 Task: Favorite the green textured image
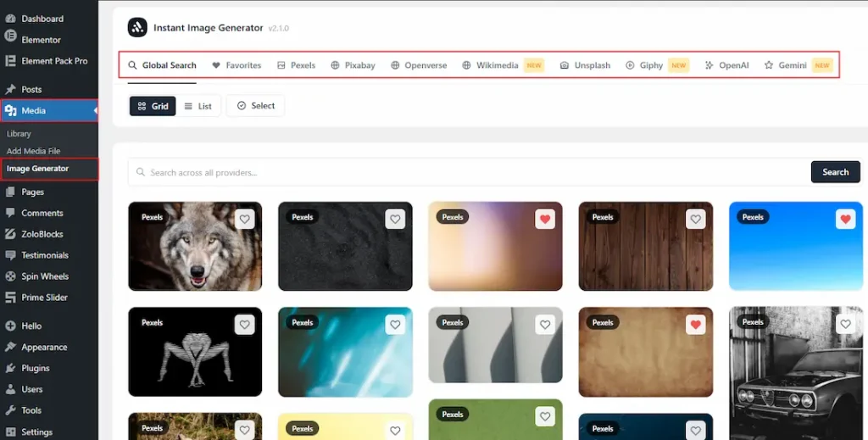[x=545, y=416]
